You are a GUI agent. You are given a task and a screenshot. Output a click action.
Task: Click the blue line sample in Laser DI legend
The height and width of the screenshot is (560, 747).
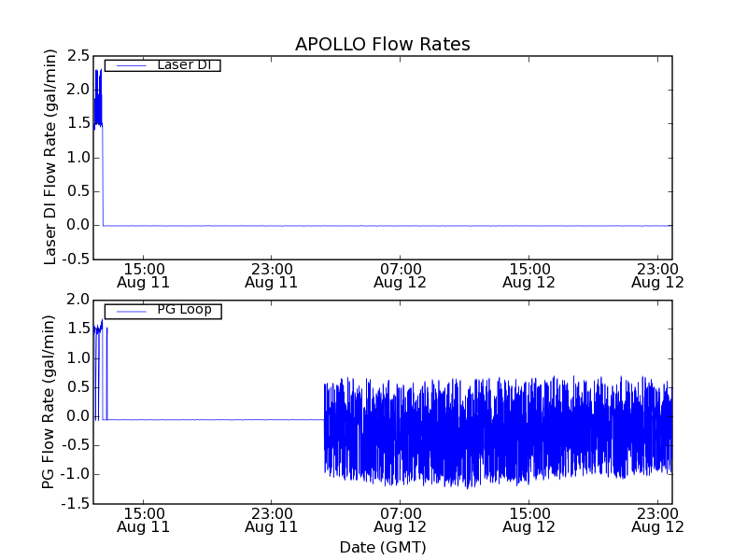(131, 65)
